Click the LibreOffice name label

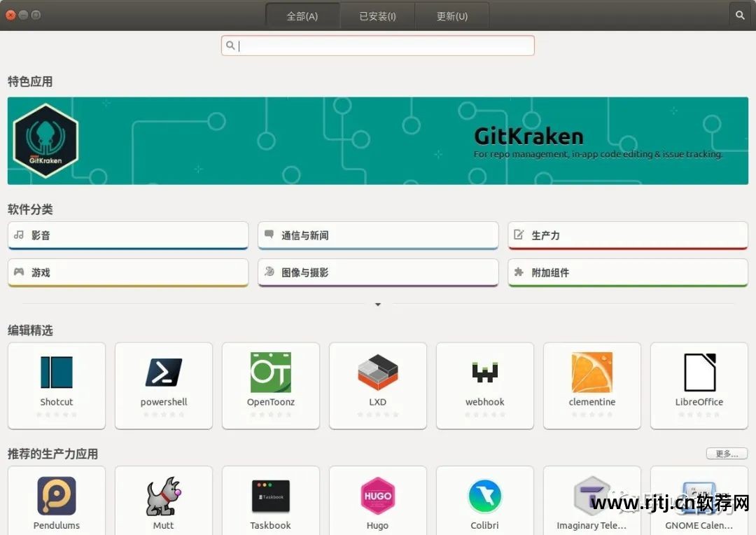pyautogui.click(x=699, y=402)
